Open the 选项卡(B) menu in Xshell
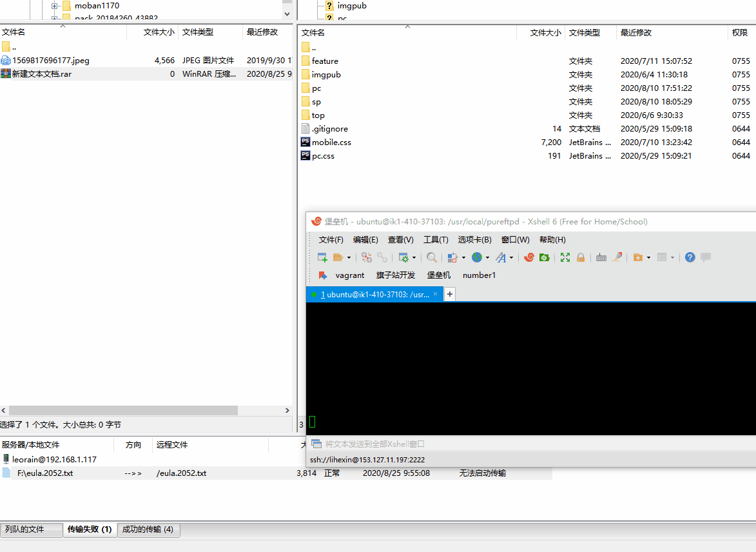This screenshot has width=756, height=552. pyautogui.click(x=474, y=240)
